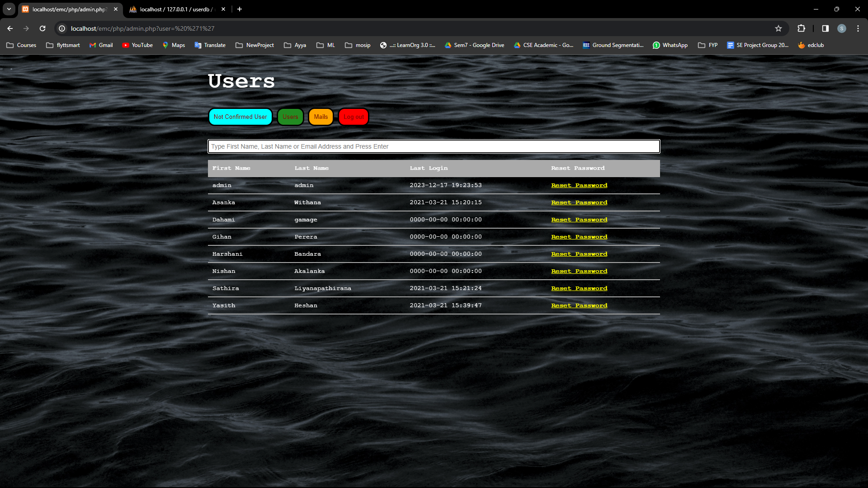The image size is (868, 488).
Task: Close the admin.php tab
Action: (116, 9)
